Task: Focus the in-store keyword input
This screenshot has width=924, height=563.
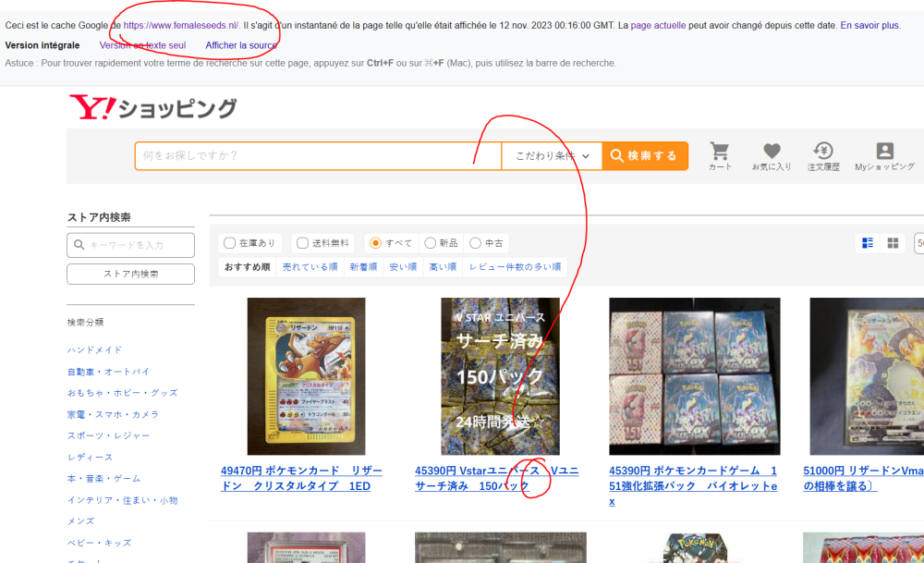Action: [x=131, y=245]
